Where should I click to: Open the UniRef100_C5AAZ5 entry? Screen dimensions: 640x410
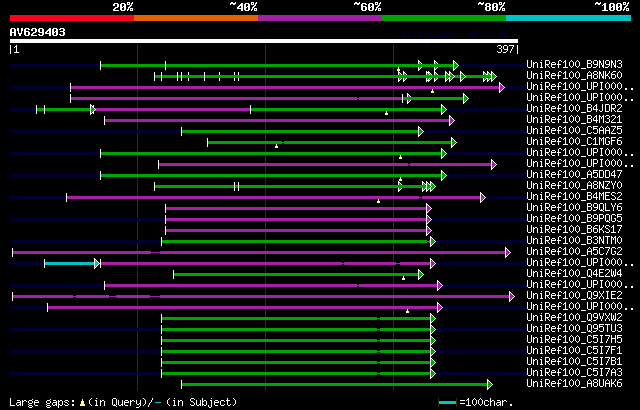click(574, 131)
